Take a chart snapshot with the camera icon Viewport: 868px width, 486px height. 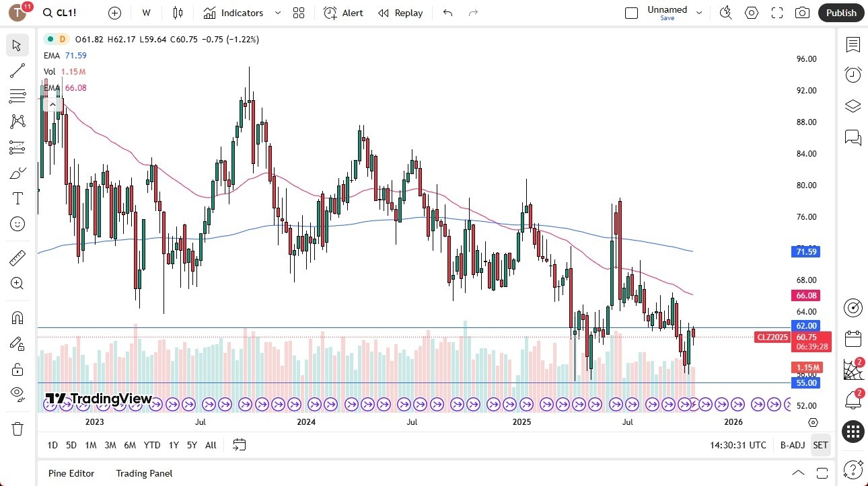click(802, 12)
